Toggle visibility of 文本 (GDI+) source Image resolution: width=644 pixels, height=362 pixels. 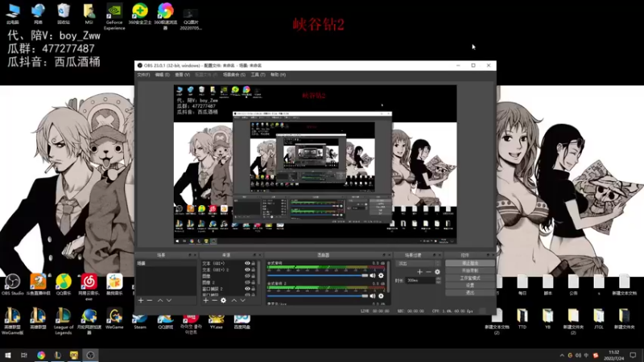(247, 264)
